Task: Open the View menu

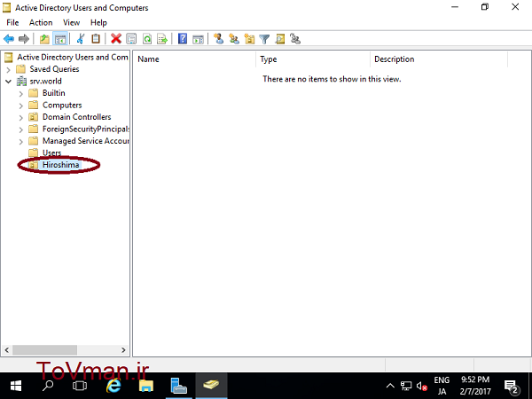Action: [71, 23]
